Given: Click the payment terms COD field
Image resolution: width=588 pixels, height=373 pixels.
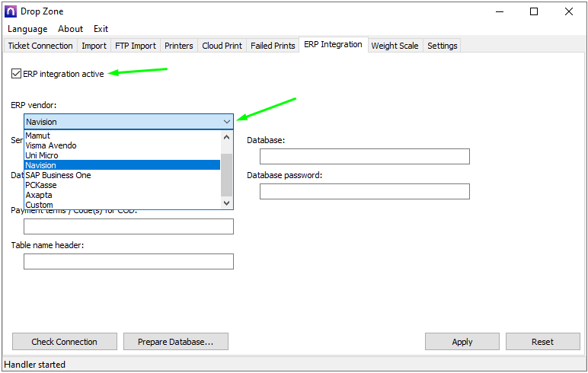Looking at the screenshot, I should [129, 226].
